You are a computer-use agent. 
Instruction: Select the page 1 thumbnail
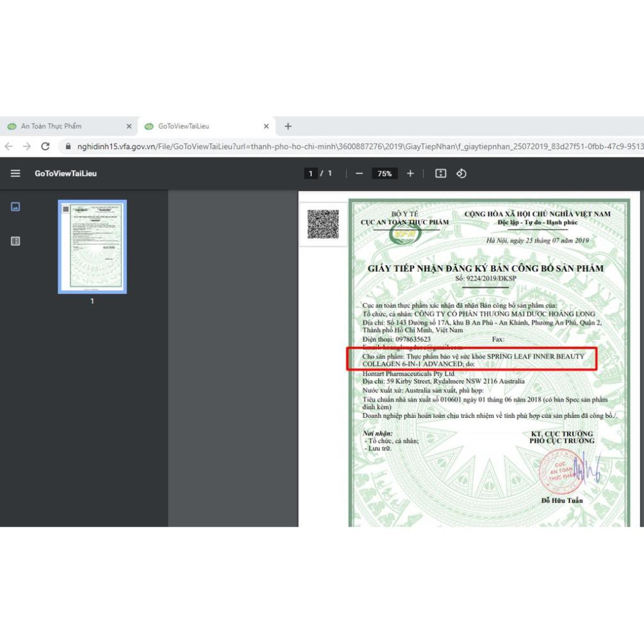(x=92, y=247)
